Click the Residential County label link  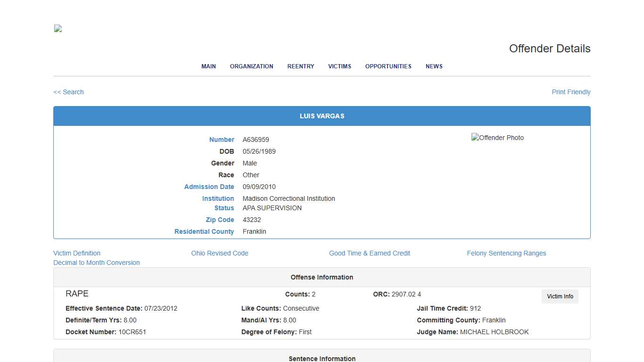tap(204, 231)
